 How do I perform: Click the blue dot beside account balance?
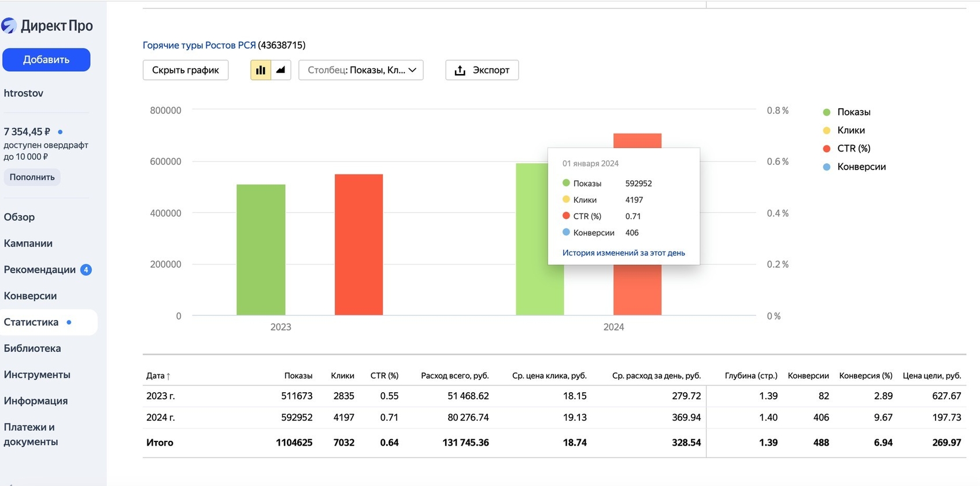(x=60, y=132)
